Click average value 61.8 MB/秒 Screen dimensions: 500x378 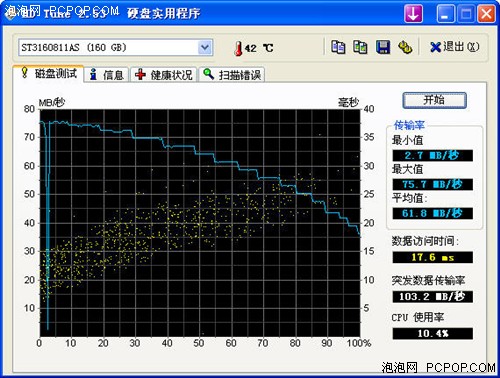coord(433,213)
